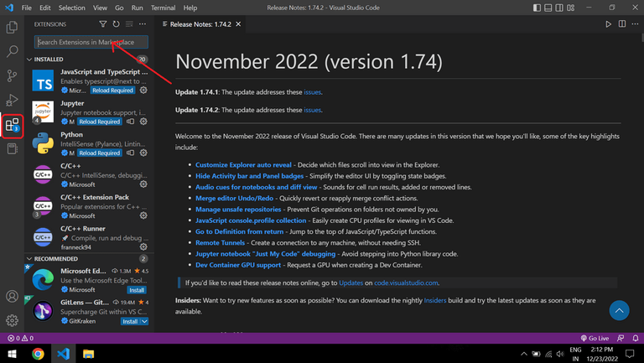The width and height of the screenshot is (644, 363).
Task: Open the Terminal menu
Action: click(163, 8)
